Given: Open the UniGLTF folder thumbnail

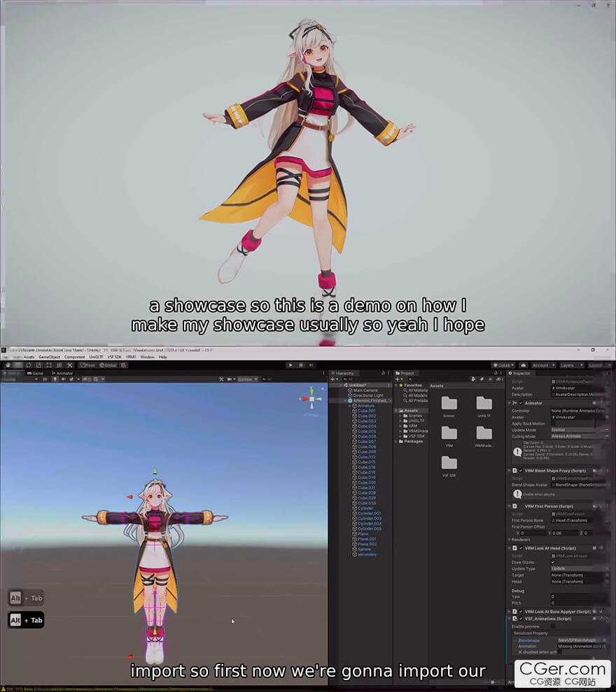Looking at the screenshot, I should click(x=484, y=406).
